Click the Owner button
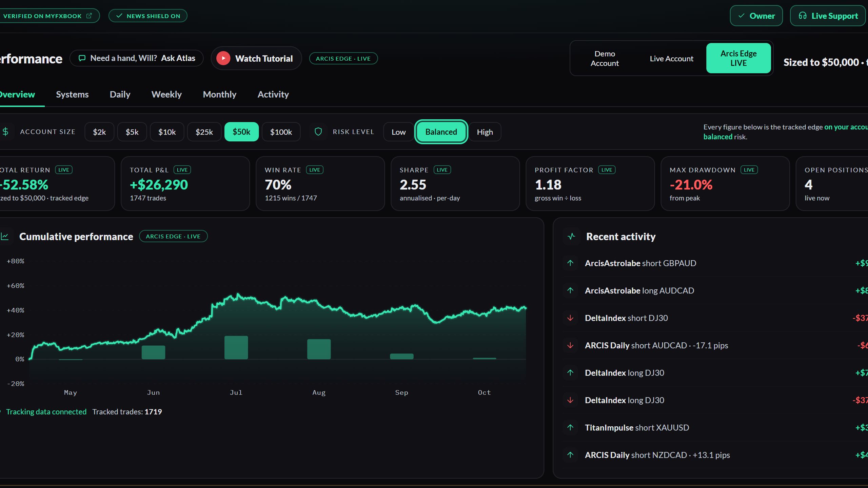 [x=756, y=16]
